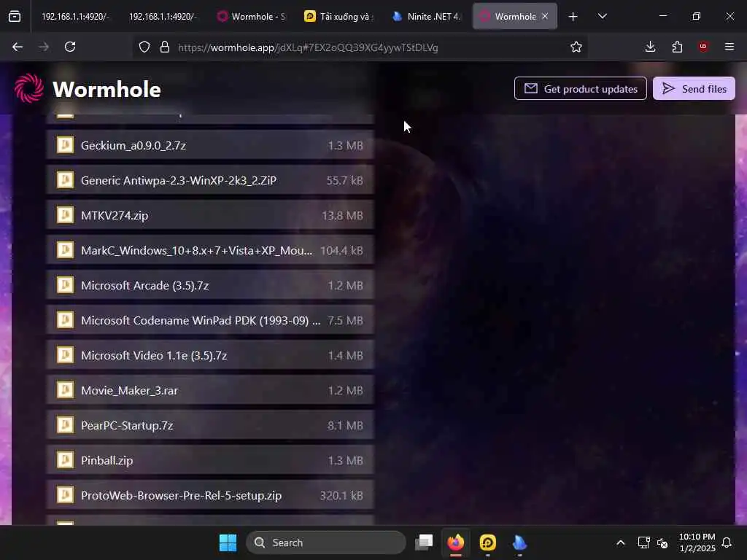The height and width of the screenshot is (560, 747).
Task: Click the padlock site security icon
Action: pyautogui.click(x=165, y=47)
